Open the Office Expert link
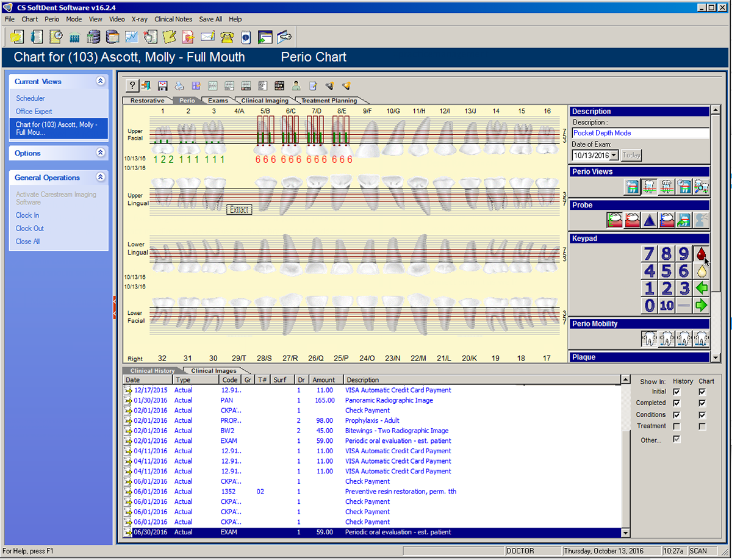The height and width of the screenshot is (560, 732). click(34, 112)
